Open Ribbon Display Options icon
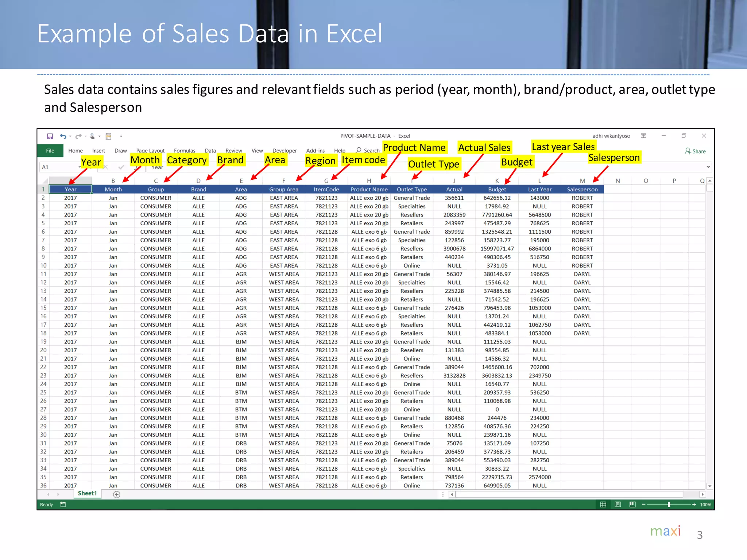Screen dimensions: 747x560 [x=644, y=136]
